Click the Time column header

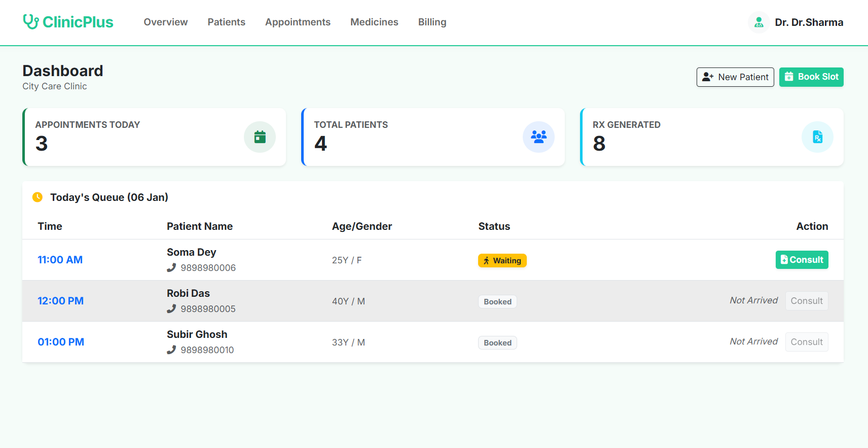coord(50,226)
